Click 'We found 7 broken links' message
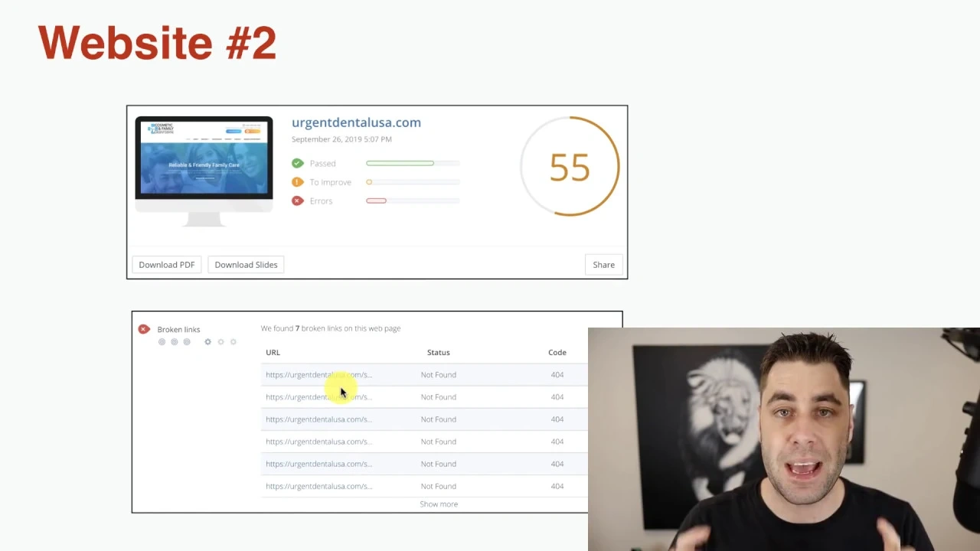This screenshot has height=551, width=980. pos(331,328)
